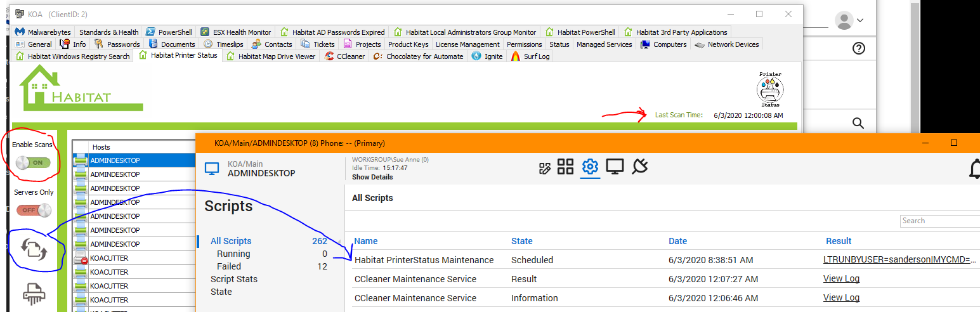Image resolution: width=980 pixels, height=312 pixels.
Task: Click the circular refresh scan icon
Action: pyautogui.click(x=34, y=249)
